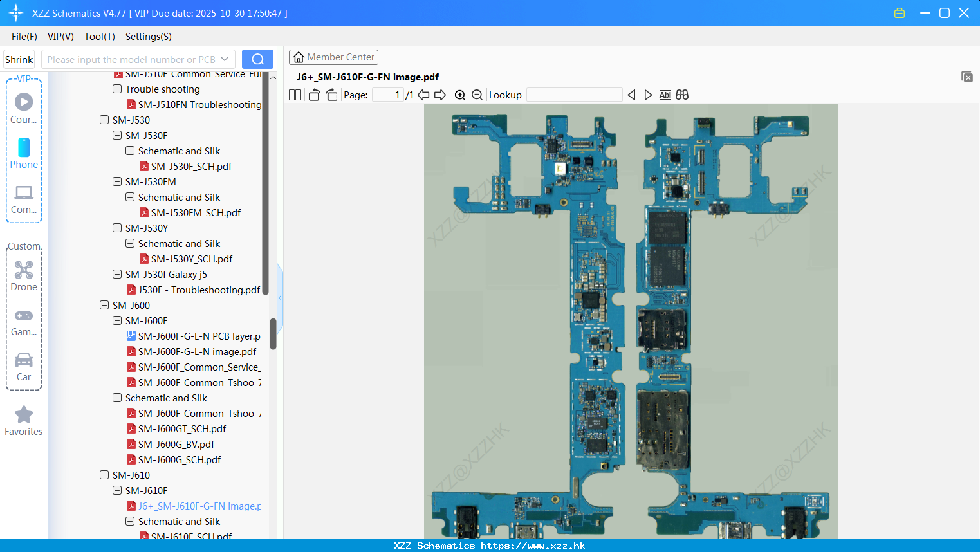Open the Settings(S) menu

click(x=149, y=37)
